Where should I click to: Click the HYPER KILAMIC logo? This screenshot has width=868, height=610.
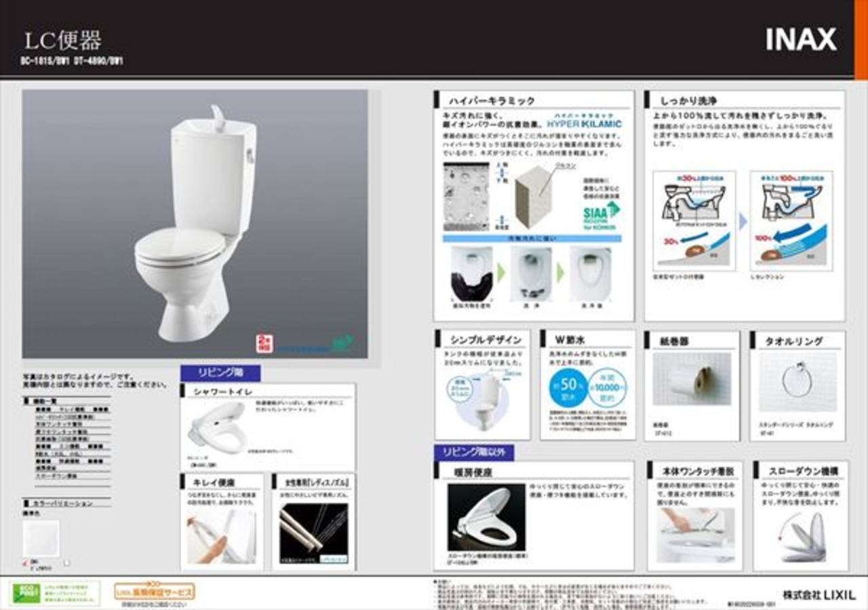pyautogui.click(x=584, y=122)
